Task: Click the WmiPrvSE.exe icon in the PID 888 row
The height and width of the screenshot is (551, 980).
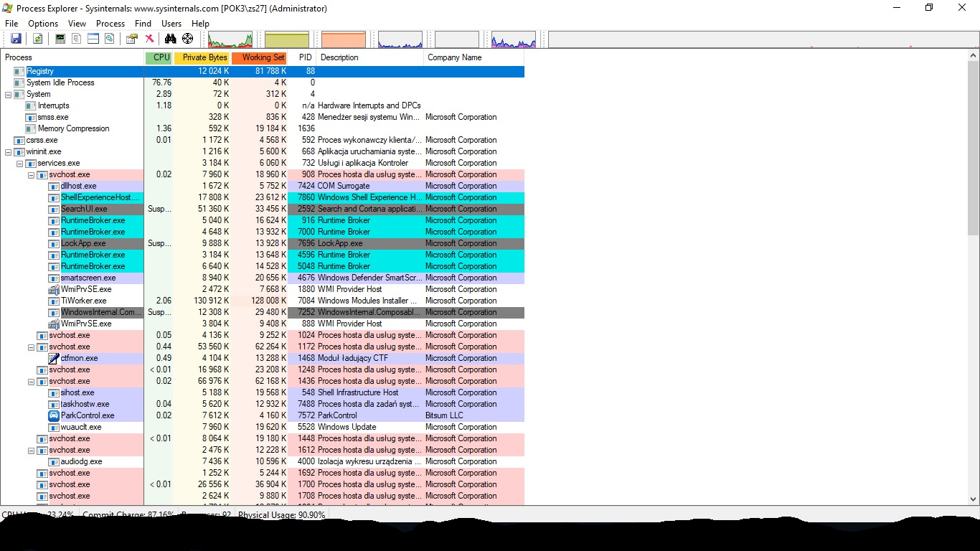Action: click(x=54, y=324)
